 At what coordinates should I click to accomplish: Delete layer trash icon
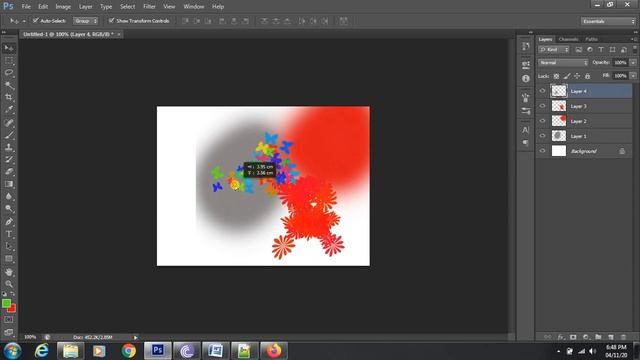pos(623,337)
